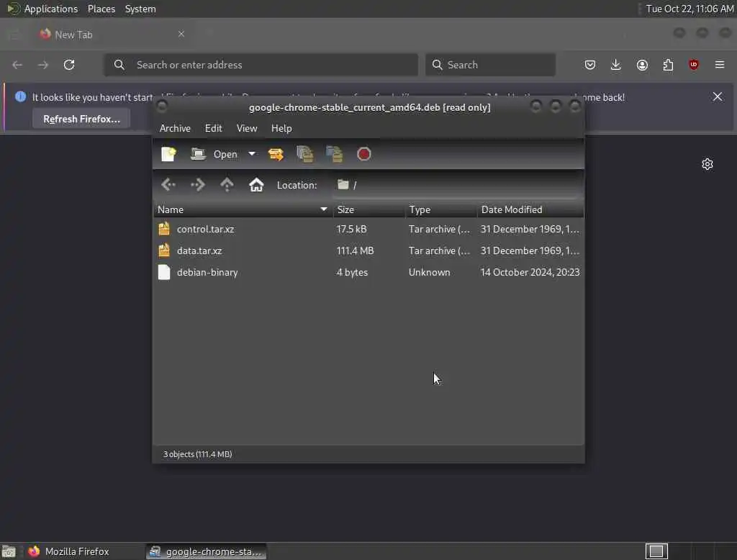Select the debian-binary file row
The height and width of the screenshot is (560, 737).
pyautogui.click(x=368, y=272)
